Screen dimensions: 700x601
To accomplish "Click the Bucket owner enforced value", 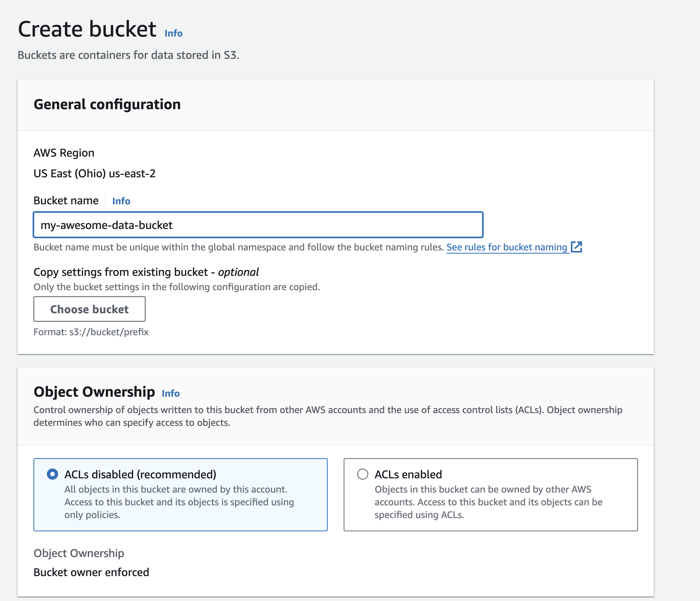I will click(x=91, y=572).
